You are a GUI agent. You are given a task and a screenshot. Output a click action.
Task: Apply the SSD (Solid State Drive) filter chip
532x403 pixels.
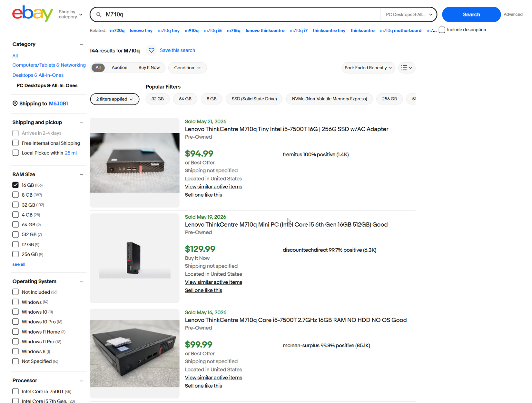(254, 99)
